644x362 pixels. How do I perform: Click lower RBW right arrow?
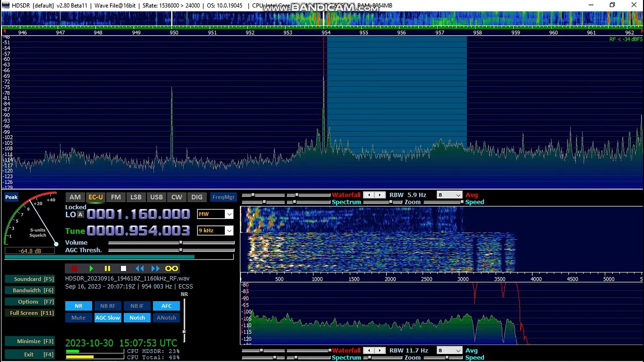pyautogui.click(x=380, y=350)
